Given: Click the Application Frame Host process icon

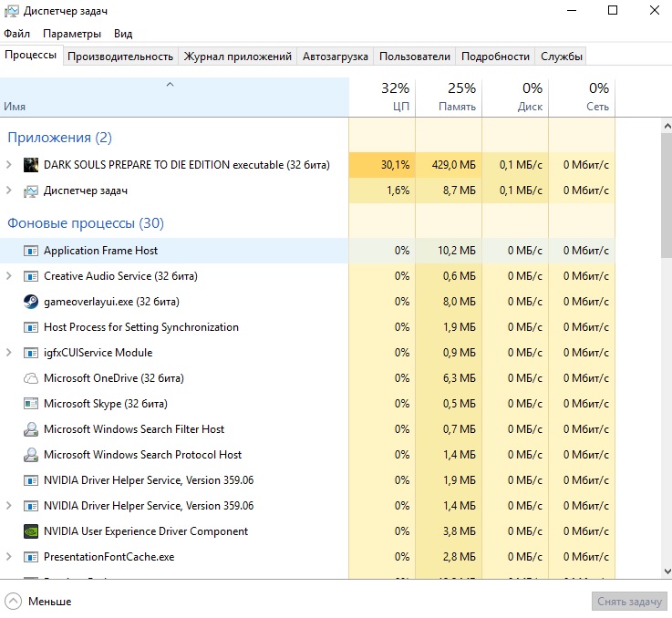Looking at the screenshot, I should (30, 251).
